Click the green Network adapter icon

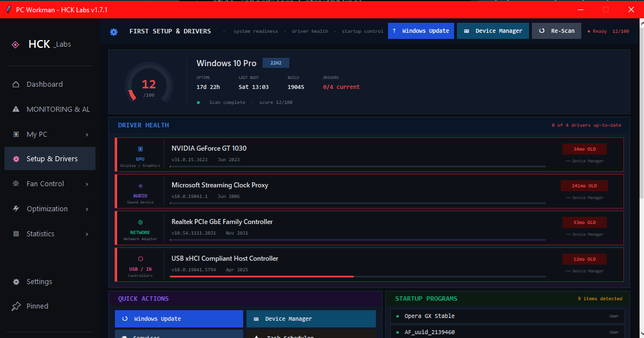tap(140, 222)
